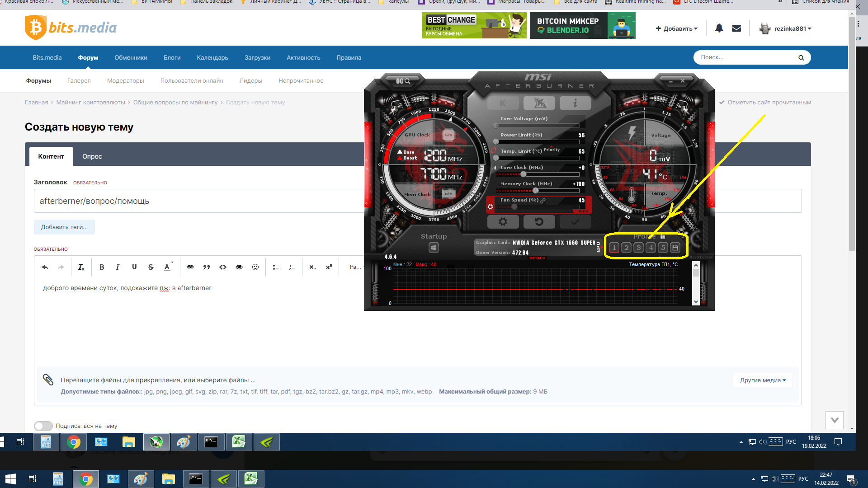The width and height of the screenshot is (868, 488).
Task: Click the Kombustor K button in Afterburner
Action: 503,103
